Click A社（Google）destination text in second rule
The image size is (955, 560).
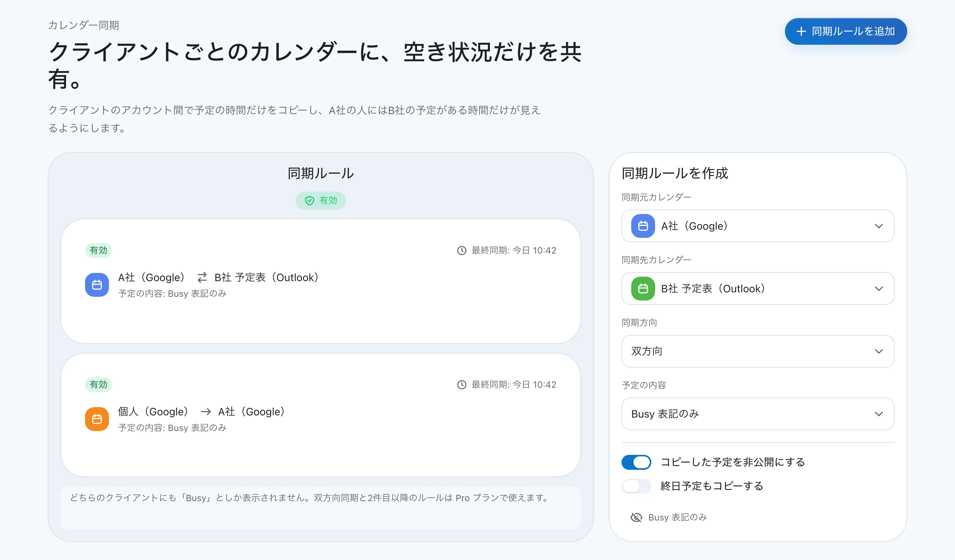pos(252,412)
